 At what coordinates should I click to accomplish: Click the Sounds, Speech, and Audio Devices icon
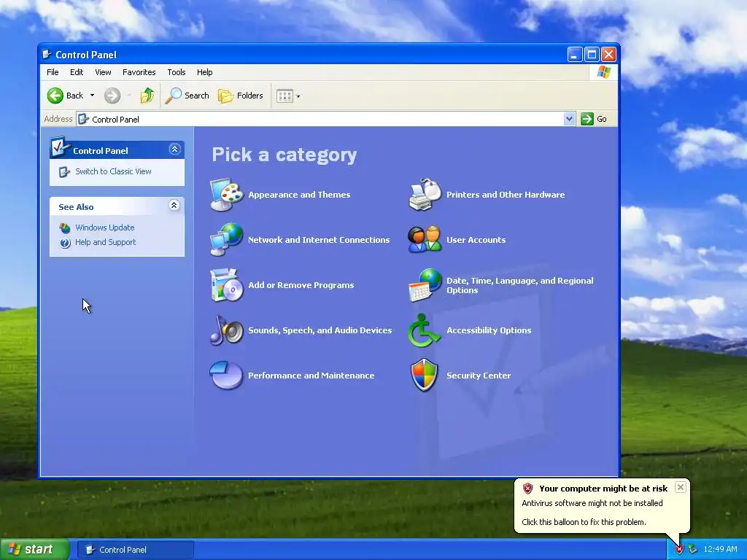[227, 330]
